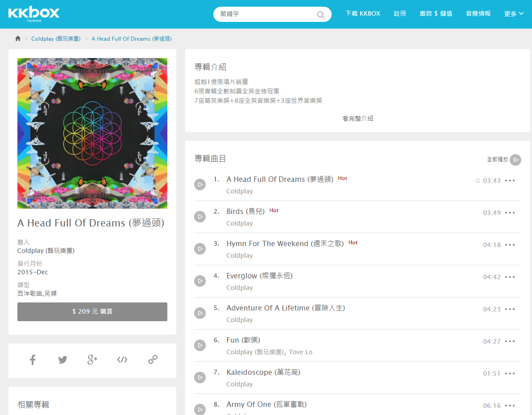
Task: Open the 音樂情報 menu item
Action: pos(478,13)
